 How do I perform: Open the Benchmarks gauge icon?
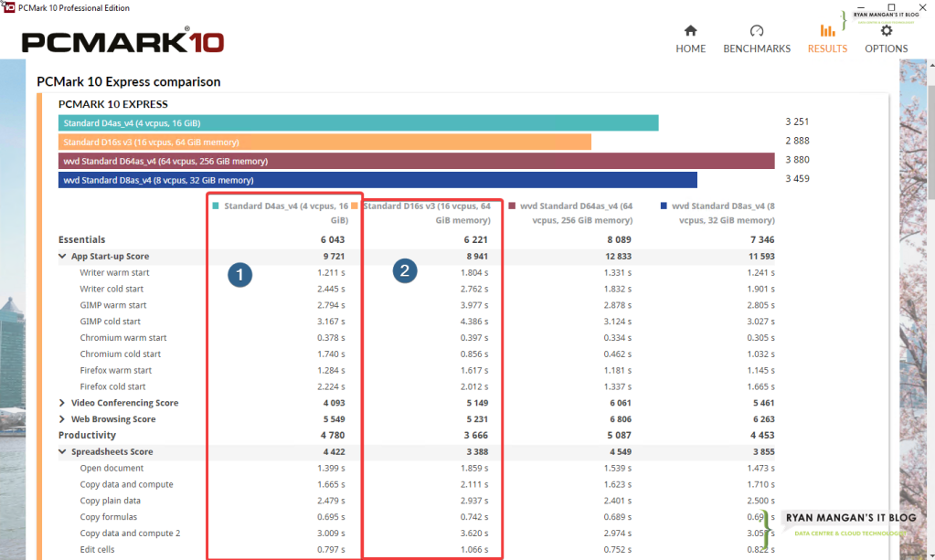pos(757,30)
